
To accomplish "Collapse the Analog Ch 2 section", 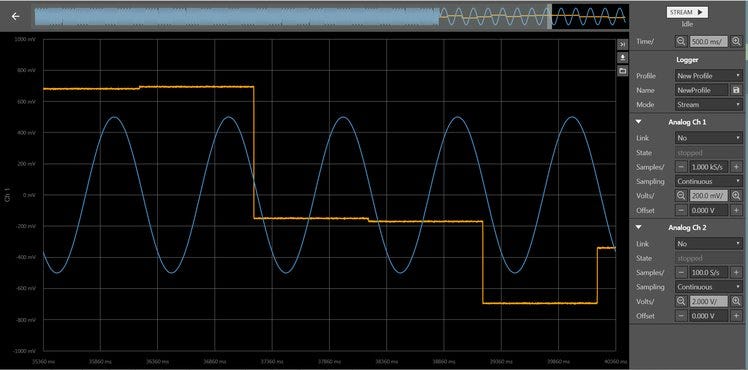I will [639, 228].
